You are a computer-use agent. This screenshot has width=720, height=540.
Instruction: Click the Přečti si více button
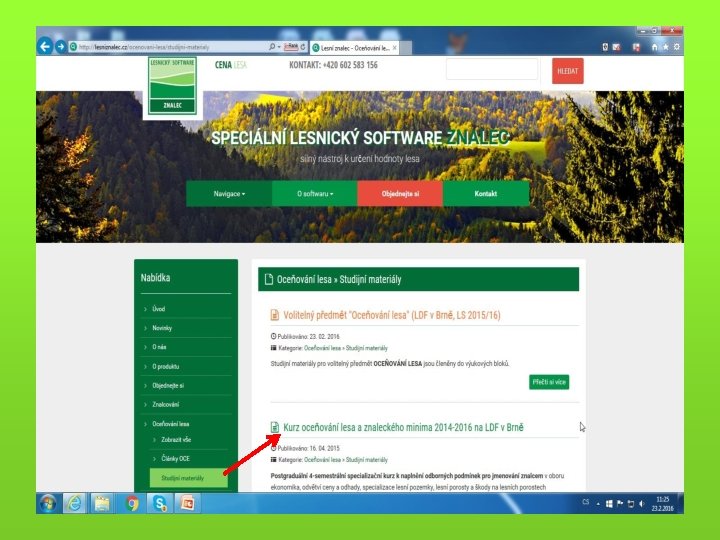(549, 382)
